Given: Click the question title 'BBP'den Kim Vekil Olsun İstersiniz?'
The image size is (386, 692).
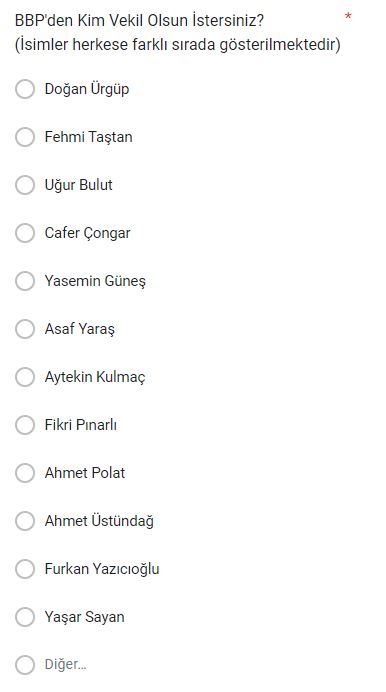Looking at the screenshot, I should pos(139,20).
